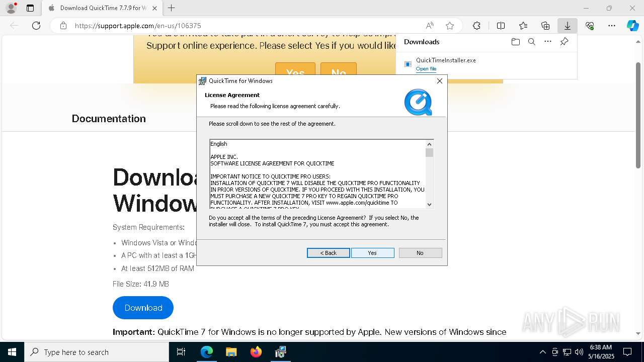The height and width of the screenshot is (362, 644).
Task: Close the QuickTime for Windows dialog
Action: pyautogui.click(x=440, y=81)
